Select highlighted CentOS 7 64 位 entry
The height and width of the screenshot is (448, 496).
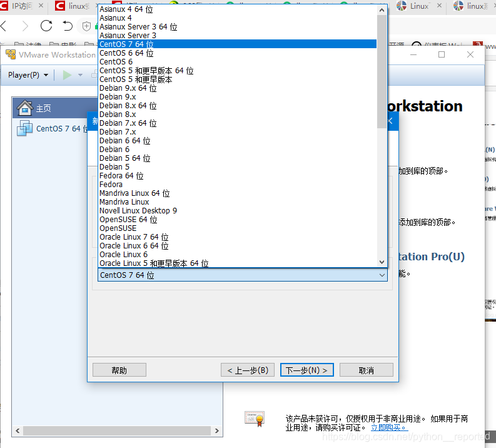point(237,44)
